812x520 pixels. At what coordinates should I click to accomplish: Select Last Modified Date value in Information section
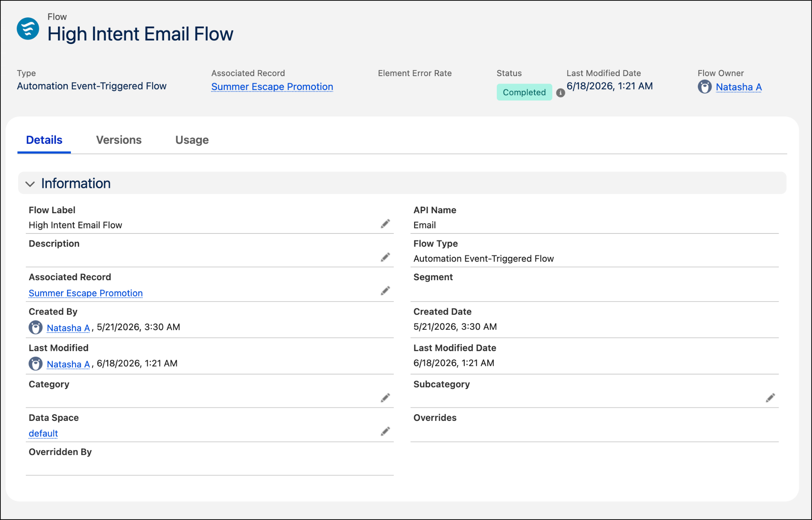pos(454,363)
